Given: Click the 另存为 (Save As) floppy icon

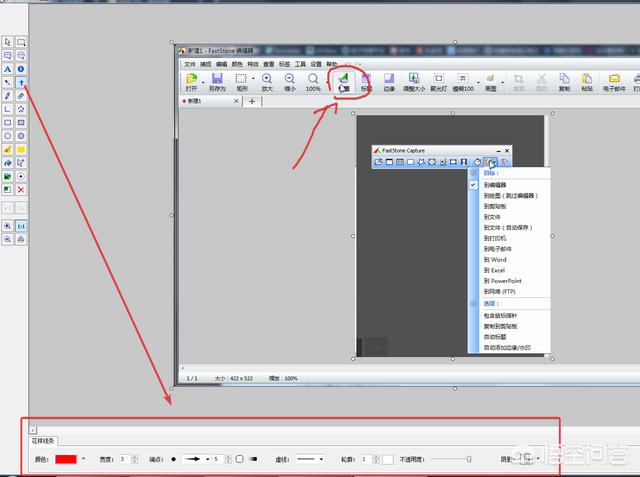Looking at the screenshot, I should pos(216,82).
